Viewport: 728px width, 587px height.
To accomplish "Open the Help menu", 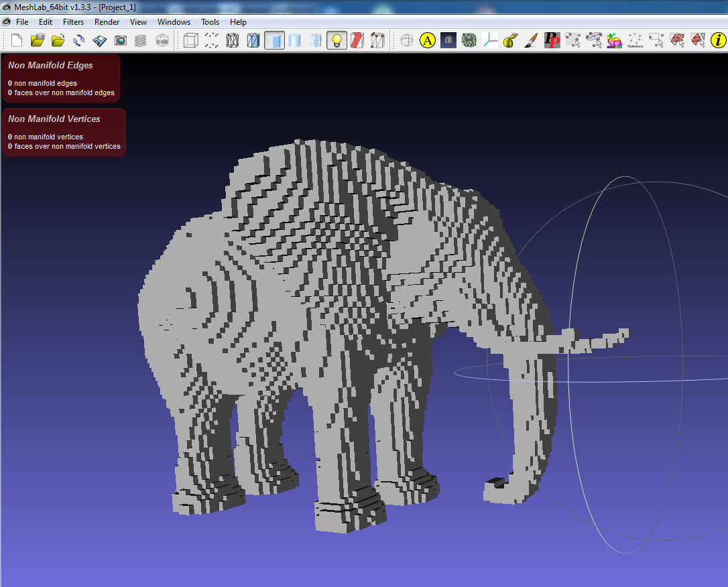I will coord(238,22).
